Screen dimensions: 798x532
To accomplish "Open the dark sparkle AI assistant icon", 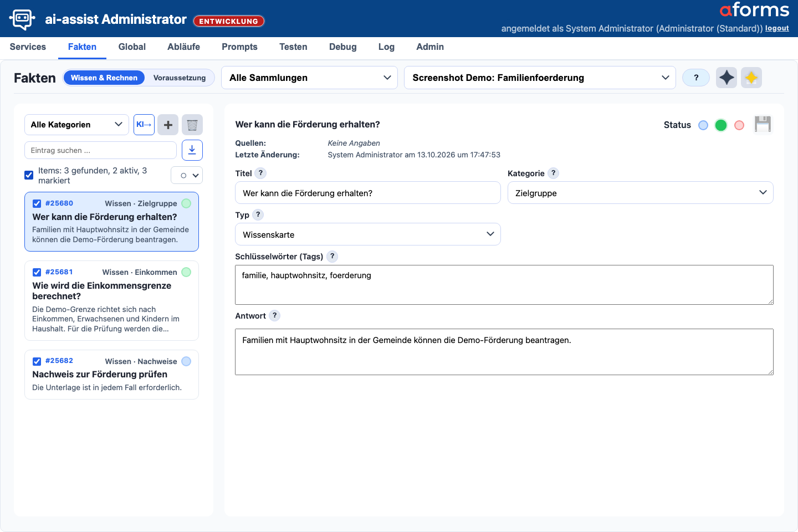I will 727,78.
